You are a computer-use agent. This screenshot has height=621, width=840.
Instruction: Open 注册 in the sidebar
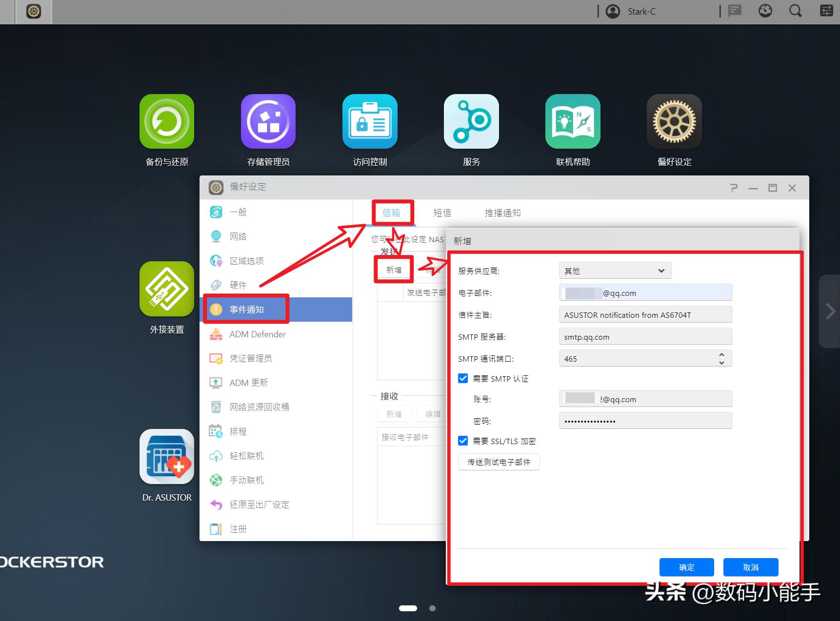tap(276, 529)
